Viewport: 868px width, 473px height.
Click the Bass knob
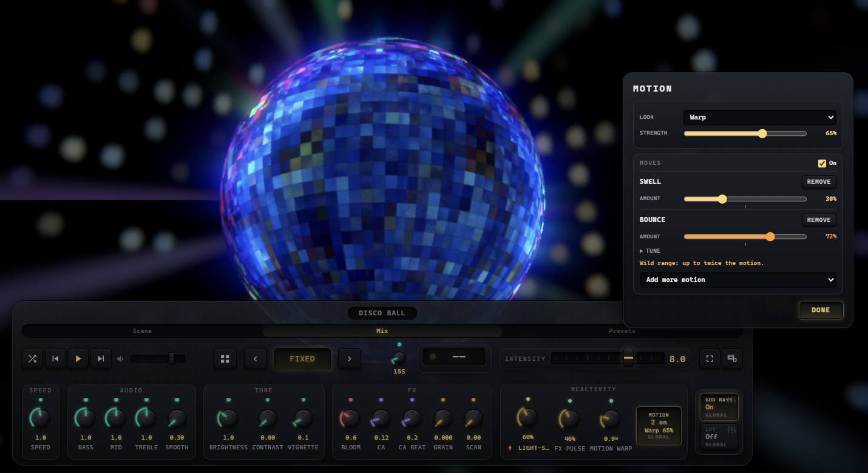pyautogui.click(x=86, y=418)
